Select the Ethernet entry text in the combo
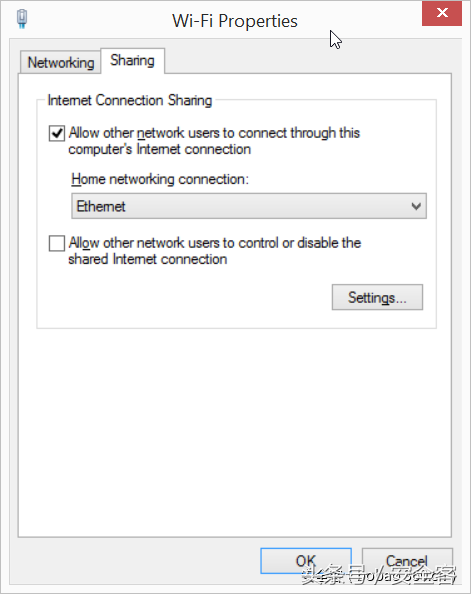The image size is (471, 594). coord(101,206)
